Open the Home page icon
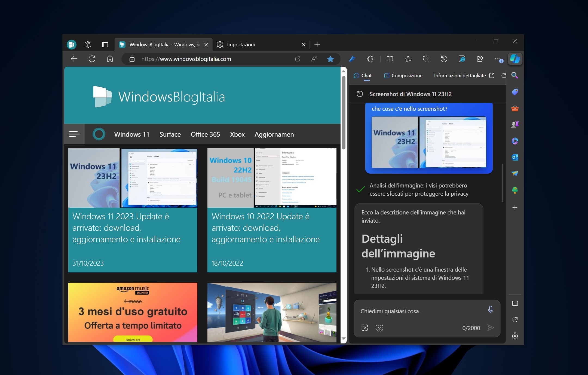The height and width of the screenshot is (375, 588). [x=110, y=59]
